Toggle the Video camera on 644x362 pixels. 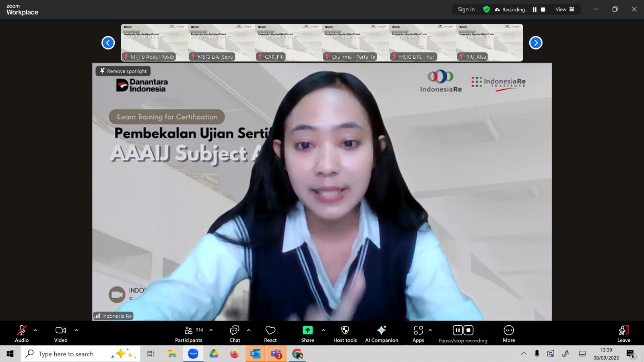pyautogui.click(x=61, y=334)
